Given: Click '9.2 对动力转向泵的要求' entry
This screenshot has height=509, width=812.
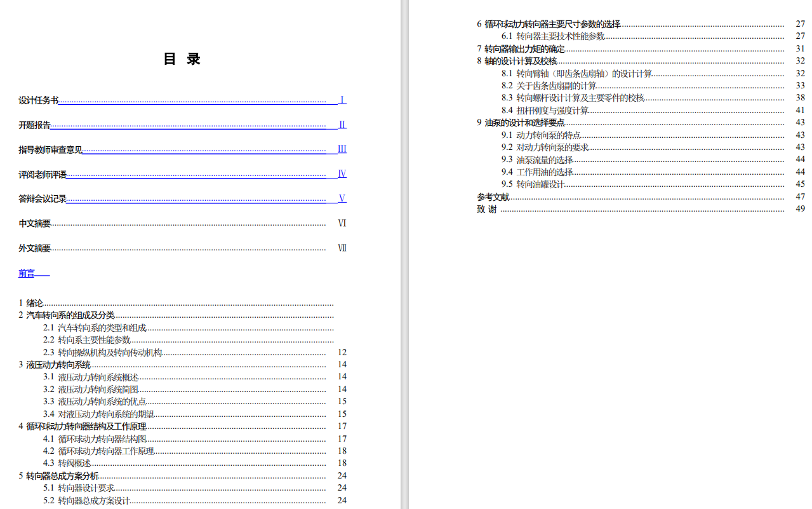Looking at the screenshot, I should pos(653,147).
